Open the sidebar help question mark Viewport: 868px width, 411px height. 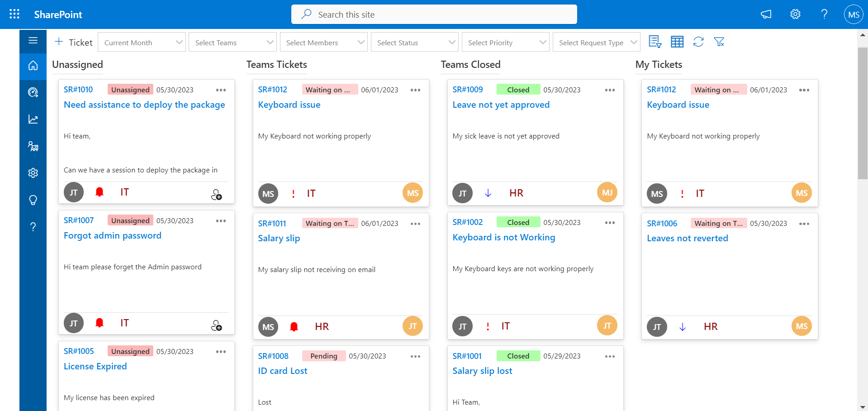tap(33, 227)
